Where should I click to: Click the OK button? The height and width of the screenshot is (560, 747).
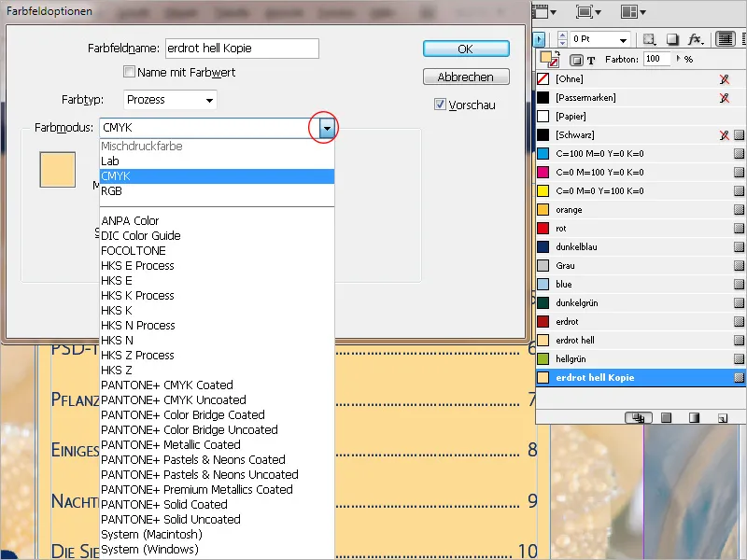click(466, 49)
